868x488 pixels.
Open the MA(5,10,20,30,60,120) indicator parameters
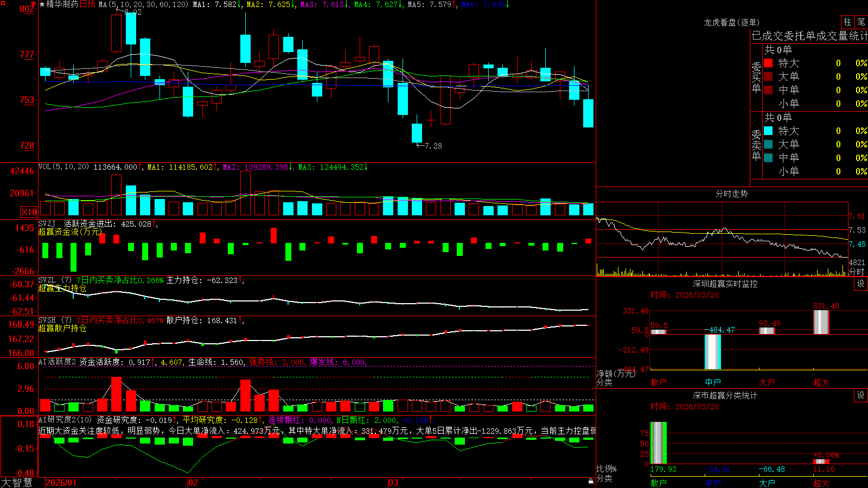143,4
